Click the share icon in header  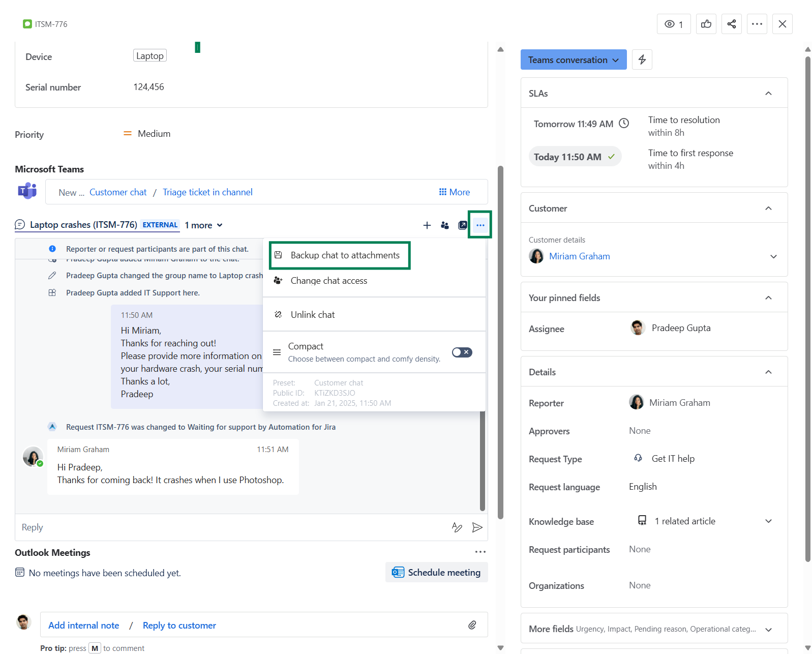coord(731,24)
